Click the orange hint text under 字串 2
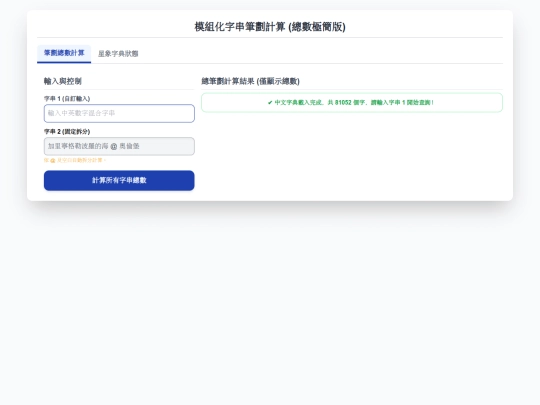540x405 pixels. point(75,160)
